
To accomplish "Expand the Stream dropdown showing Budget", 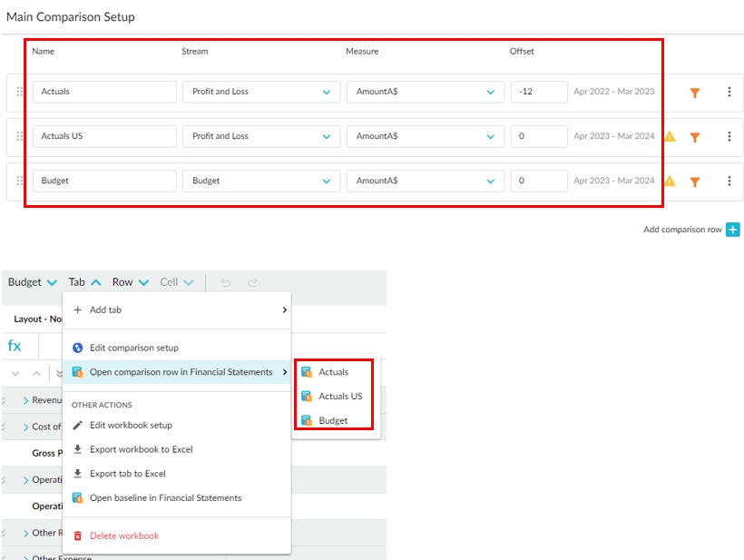I will point(326,181).
